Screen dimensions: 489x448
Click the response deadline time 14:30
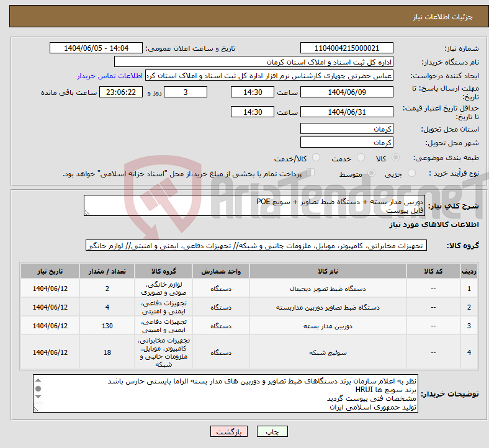(x=253, y=92)
